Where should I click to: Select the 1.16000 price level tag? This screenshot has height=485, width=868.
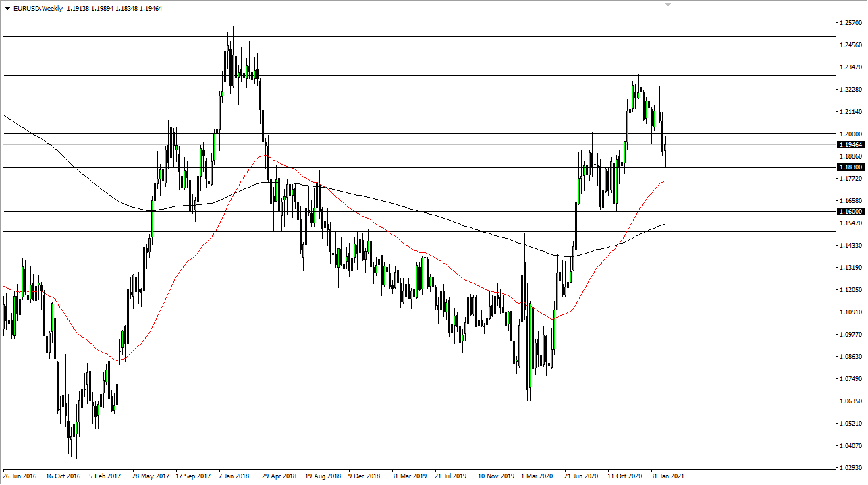850,211
